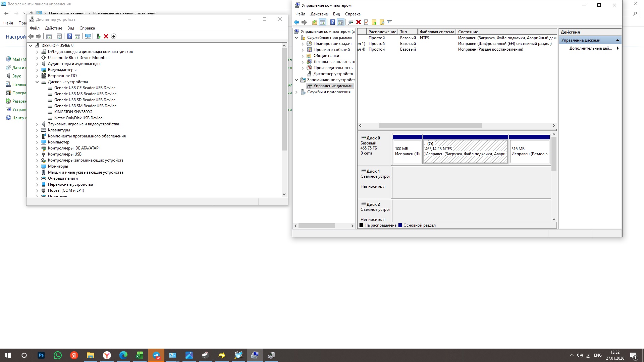Viewport: 644px width, 362px height.
Task: Click Дополнительные действия in Actions pane
Action: click(x=590, y=48)
